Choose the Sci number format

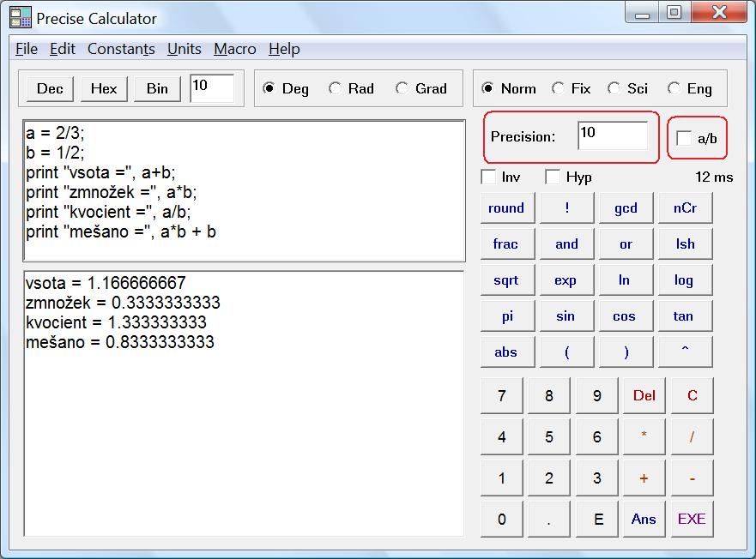pos(614,88)
